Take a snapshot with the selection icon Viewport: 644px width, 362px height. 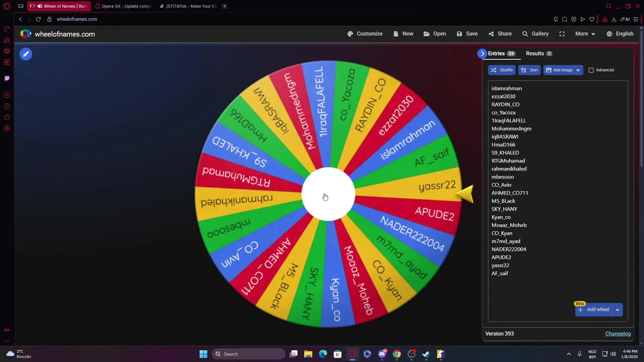point(565,19)
